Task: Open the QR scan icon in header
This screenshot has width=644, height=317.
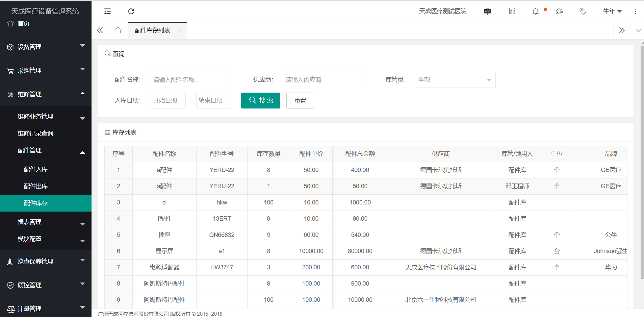Action: pyautogui.click(x=512, y=11)
